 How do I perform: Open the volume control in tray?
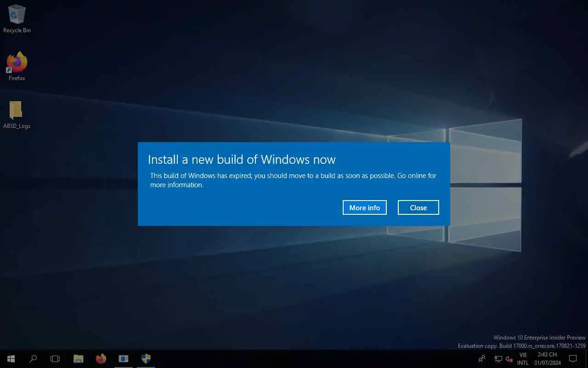(x=509, y=359)
